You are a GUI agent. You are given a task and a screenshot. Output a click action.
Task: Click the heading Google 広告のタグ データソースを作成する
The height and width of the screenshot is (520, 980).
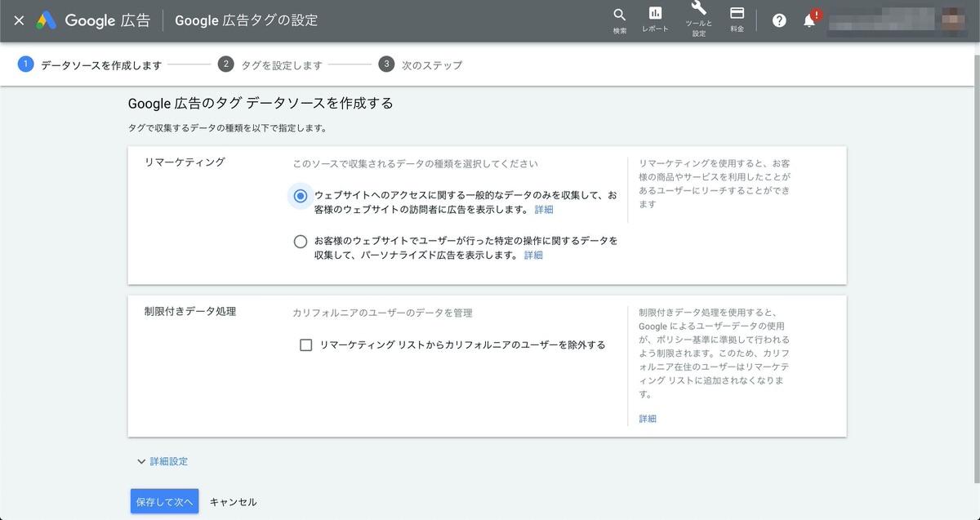tap(261, 104)
